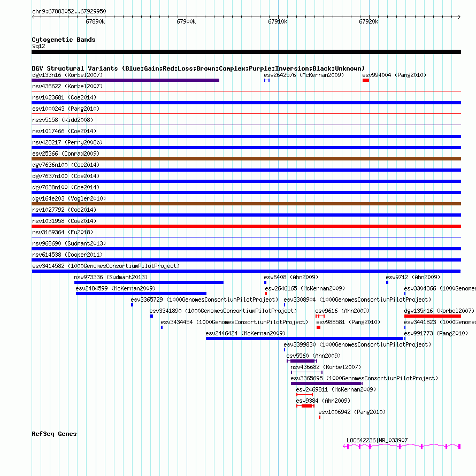Click the esv25366 (Conrad2009) label
Image resolution: width=476 pixels, height=476 pixels.
(x=66, y=153)
